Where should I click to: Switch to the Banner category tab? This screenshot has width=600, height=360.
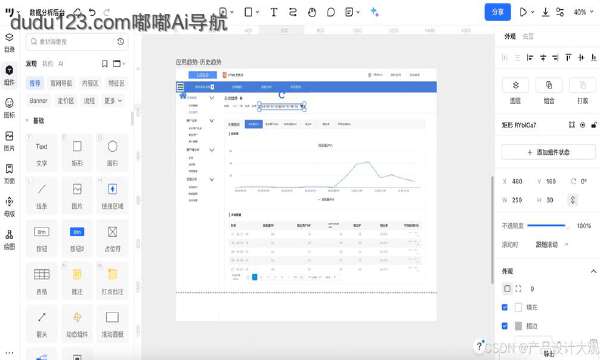(x=38, y=101)
